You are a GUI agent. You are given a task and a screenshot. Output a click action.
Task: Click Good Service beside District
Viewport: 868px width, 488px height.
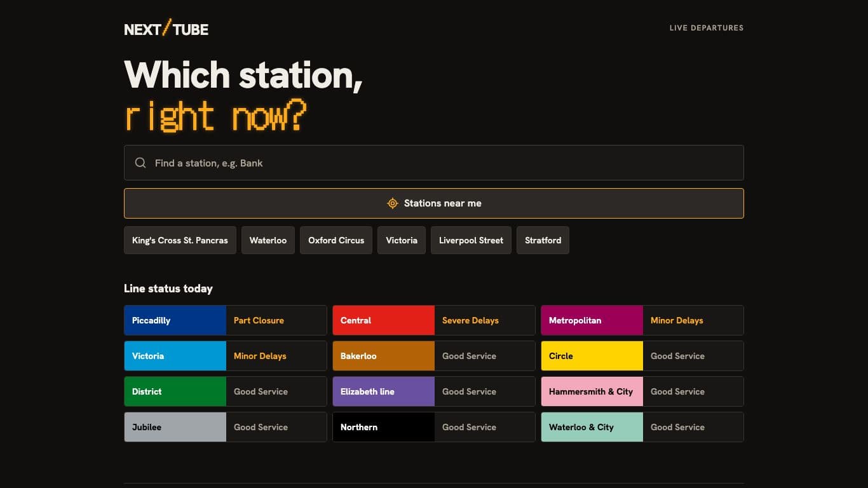coord(261,391)
